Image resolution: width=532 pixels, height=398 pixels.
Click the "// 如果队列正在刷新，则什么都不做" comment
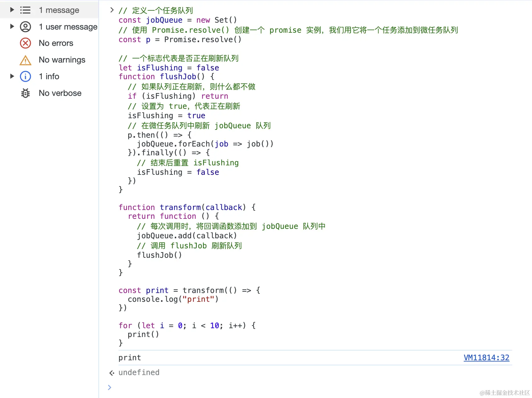tap(192, 87)
